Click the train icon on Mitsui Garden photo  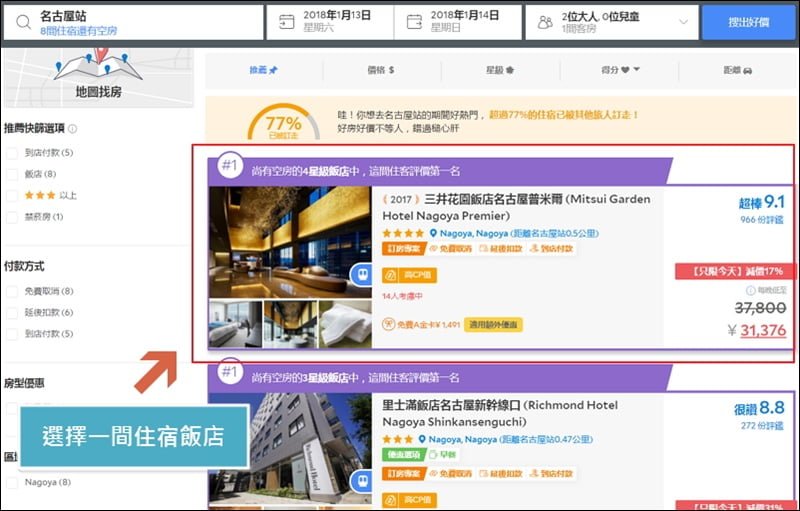(362, 275)
